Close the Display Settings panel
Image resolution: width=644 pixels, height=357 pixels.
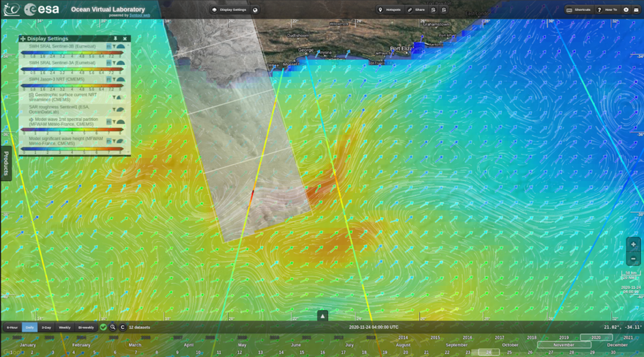(x=125, y=38)
